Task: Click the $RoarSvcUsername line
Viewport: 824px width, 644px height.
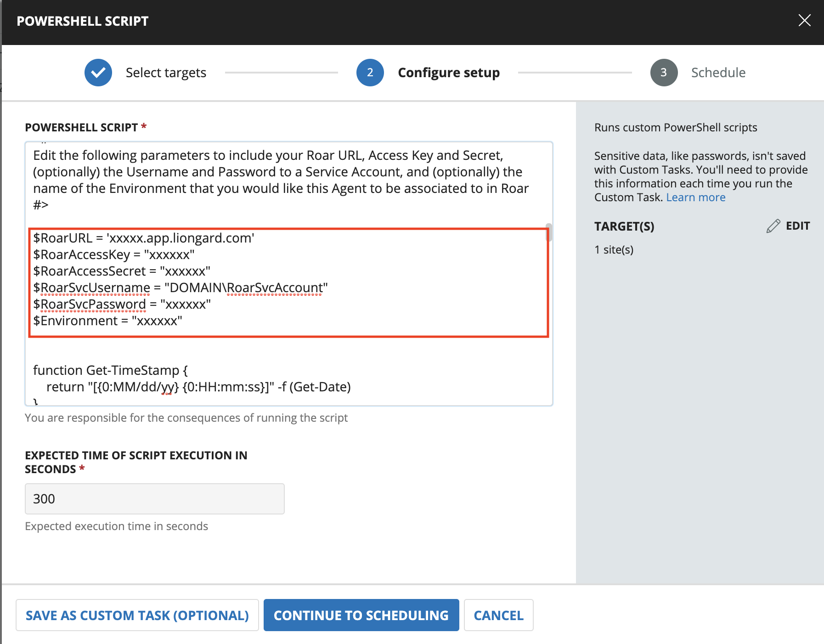Action: point(181,288)
